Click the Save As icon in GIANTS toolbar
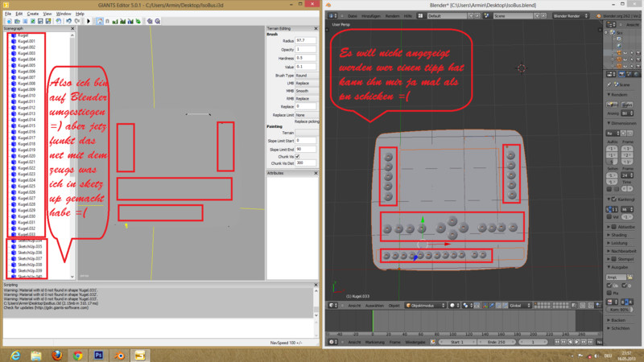The image size is (644, 362). click(x=48, y=21)
